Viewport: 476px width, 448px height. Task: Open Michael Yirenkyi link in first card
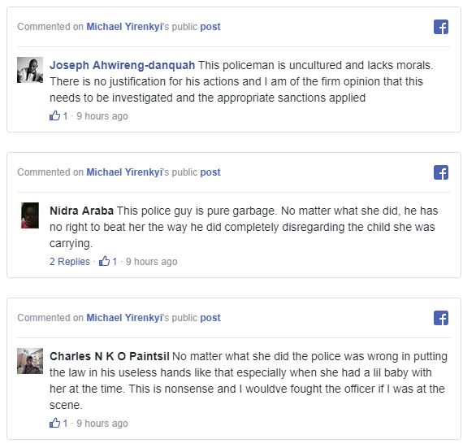coord(125,27)
